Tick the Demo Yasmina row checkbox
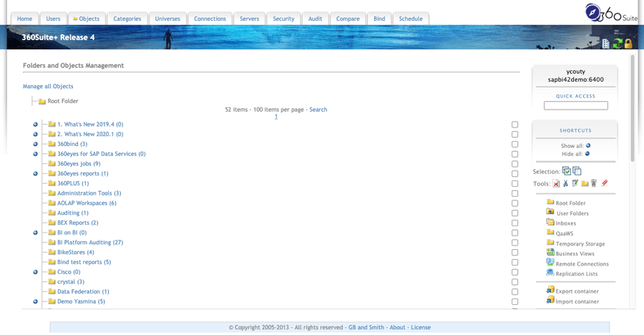 [x=514, y=301]
